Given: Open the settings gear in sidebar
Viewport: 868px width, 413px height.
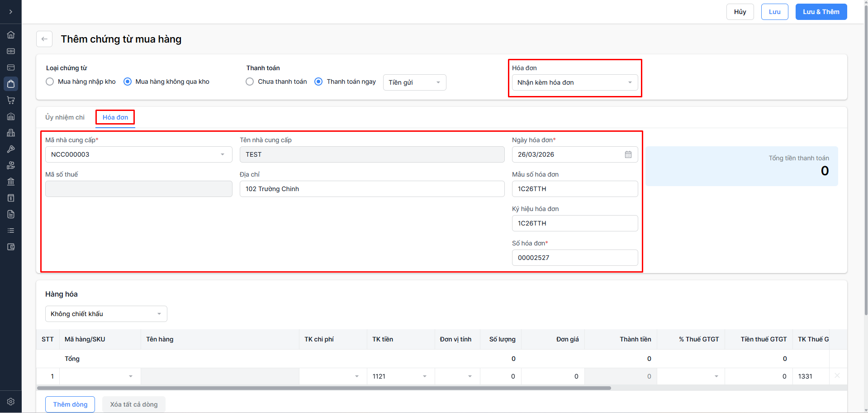Looking at the screenshot, I should tap(11, 402).
